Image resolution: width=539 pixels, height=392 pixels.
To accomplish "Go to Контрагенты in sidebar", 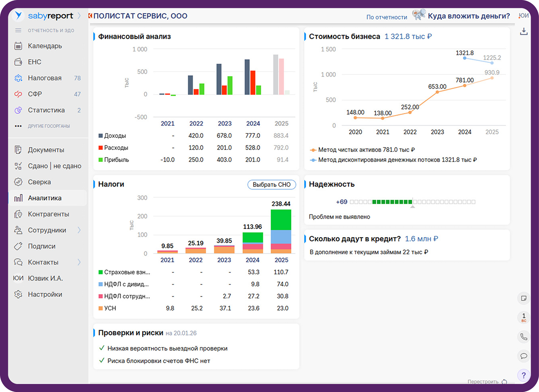I will click(x=48, y=214).
